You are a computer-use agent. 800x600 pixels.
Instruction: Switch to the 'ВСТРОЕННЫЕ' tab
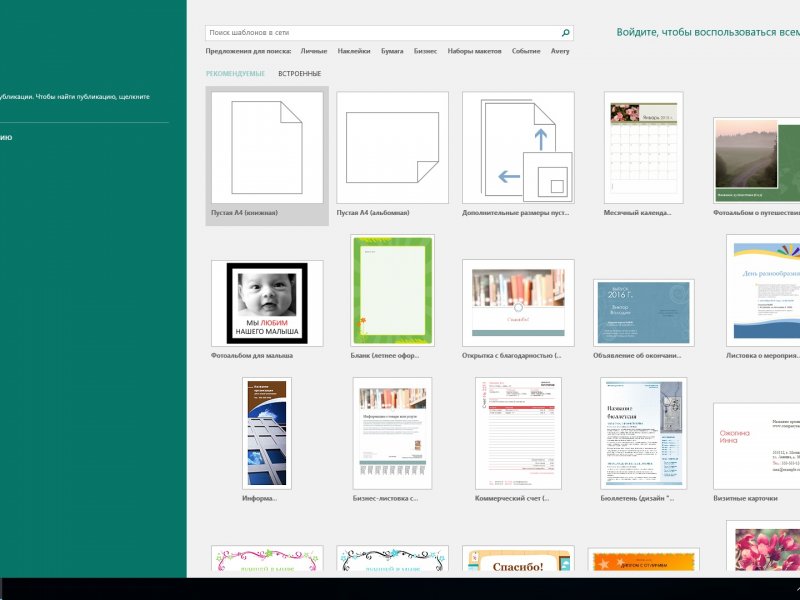coord(299,73)
